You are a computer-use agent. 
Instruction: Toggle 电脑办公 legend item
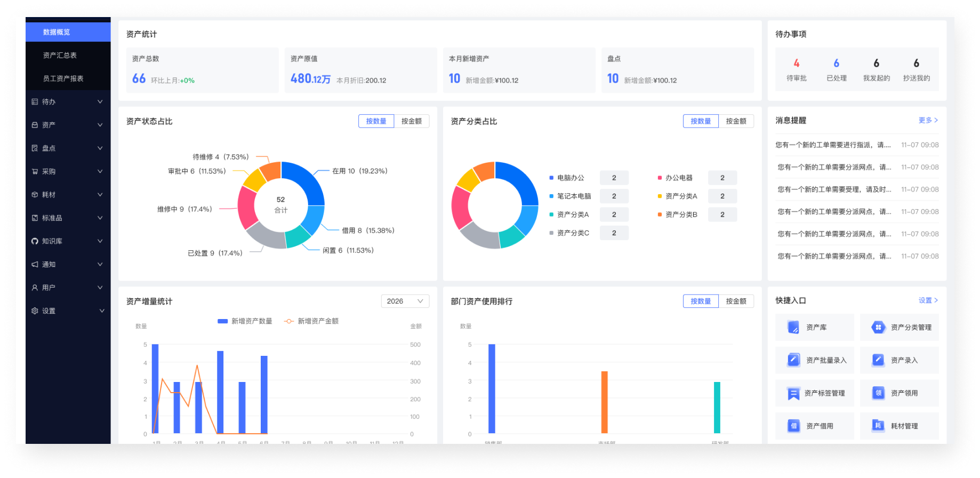pyautogui.click(x=567, y=178)
